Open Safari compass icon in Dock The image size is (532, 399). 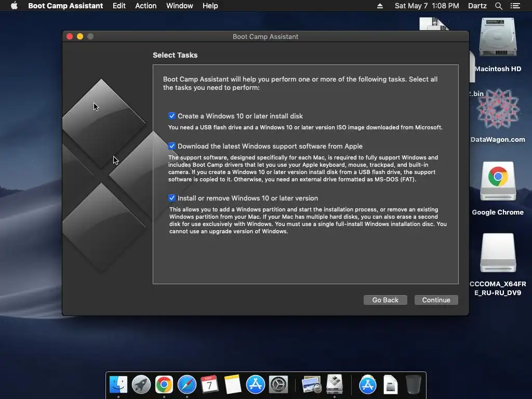pos(187,385)
